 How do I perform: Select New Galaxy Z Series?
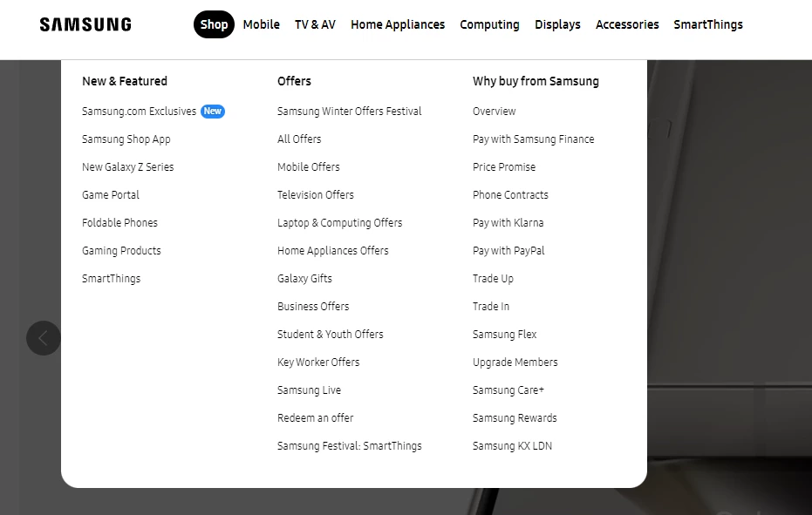tap(127, 167)
